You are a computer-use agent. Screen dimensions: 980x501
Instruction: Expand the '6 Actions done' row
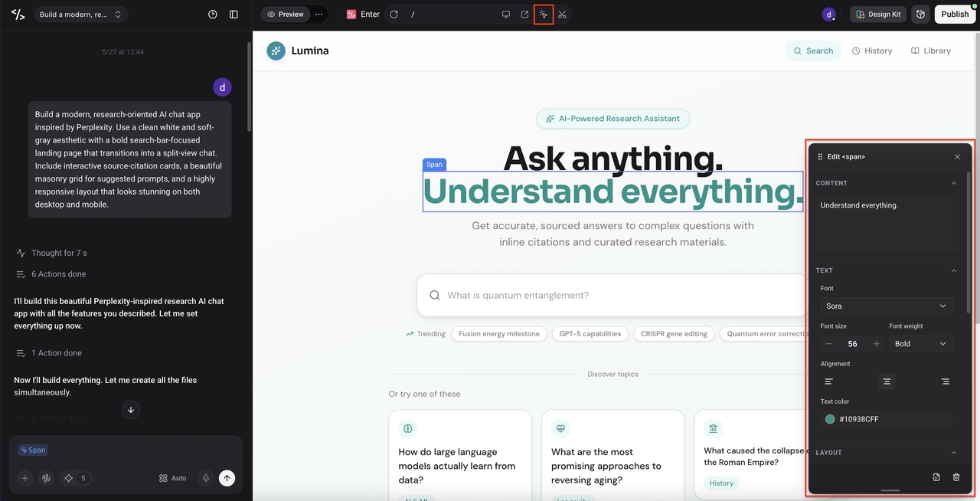coord(51,274)
